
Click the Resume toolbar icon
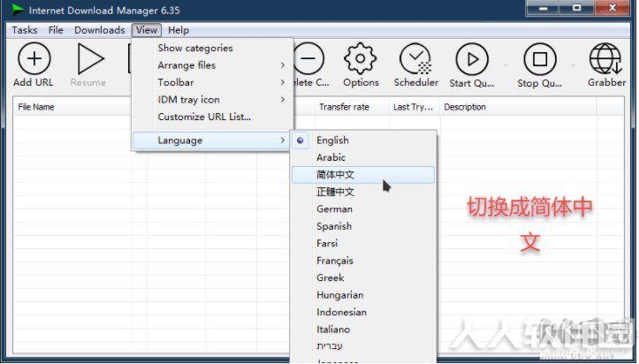[89, 59]
